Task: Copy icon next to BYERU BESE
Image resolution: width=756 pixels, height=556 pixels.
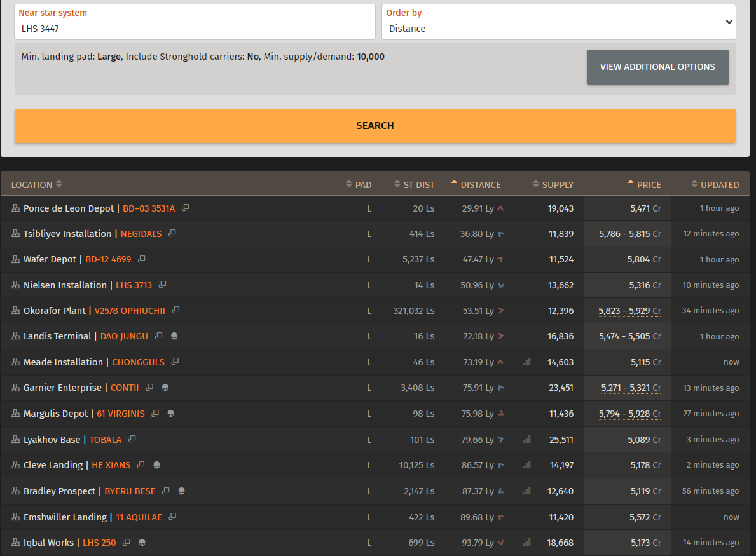Action: coord(166,491)
